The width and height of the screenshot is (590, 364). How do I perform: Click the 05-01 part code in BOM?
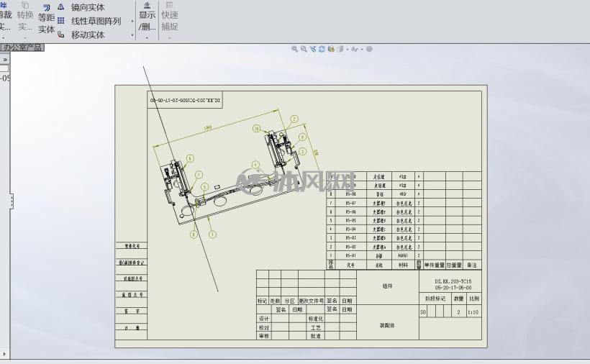tap(350, 255)
